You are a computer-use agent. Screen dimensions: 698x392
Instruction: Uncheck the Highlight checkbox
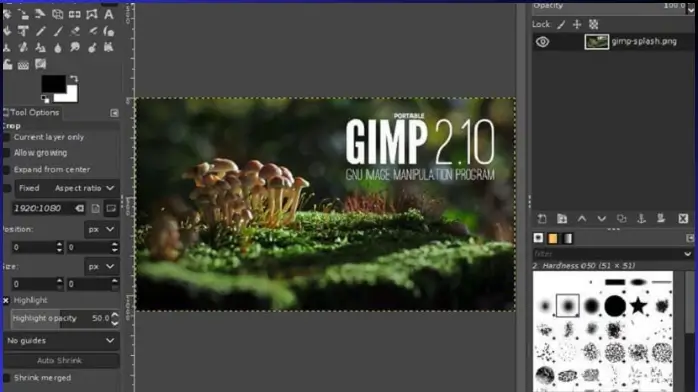coord(6,300)
